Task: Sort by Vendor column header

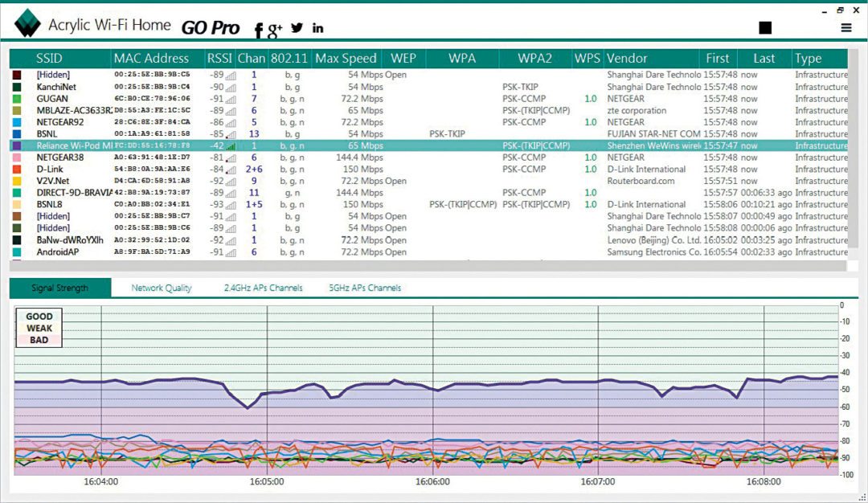Action: (x=627, y=58)
